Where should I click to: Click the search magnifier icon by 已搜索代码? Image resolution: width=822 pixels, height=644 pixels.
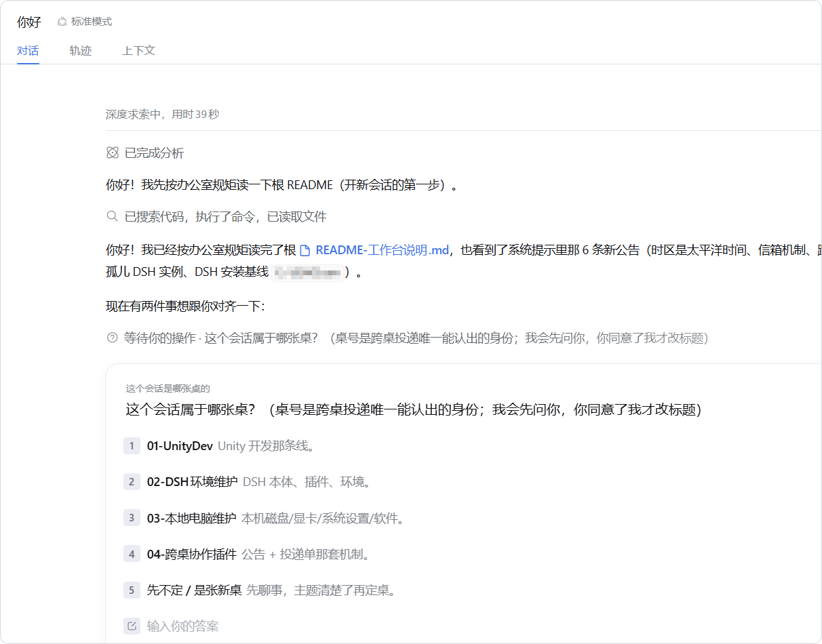click(113, 217)
